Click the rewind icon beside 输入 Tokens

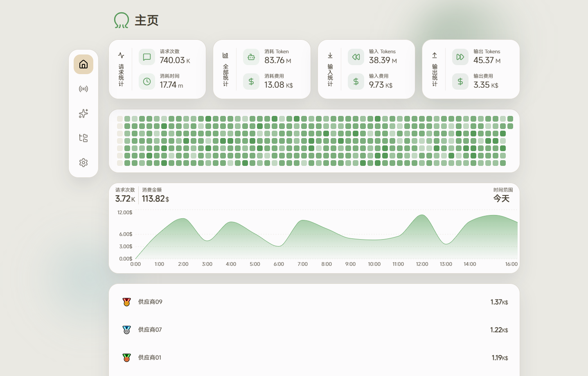(356, 57)
